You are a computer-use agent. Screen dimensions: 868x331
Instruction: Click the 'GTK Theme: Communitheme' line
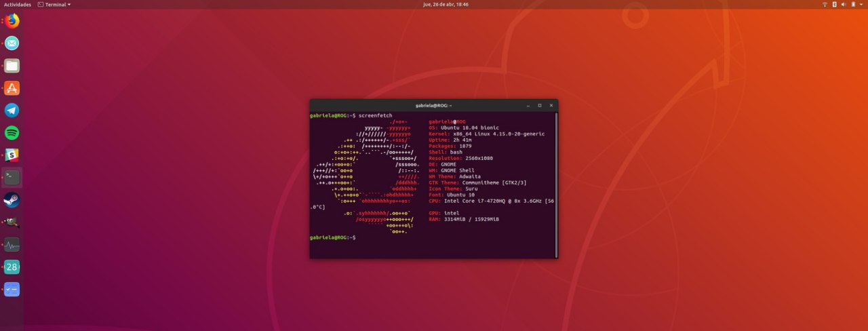[x=478, y=182]
